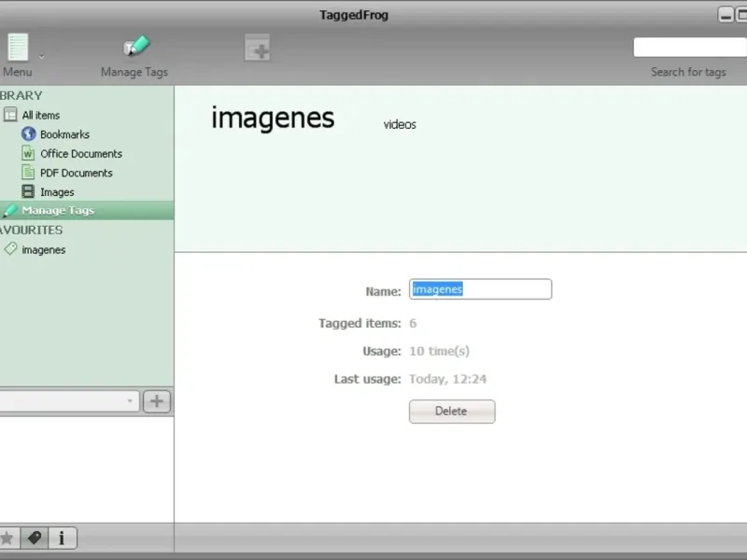Click into the Name text field

480,289
